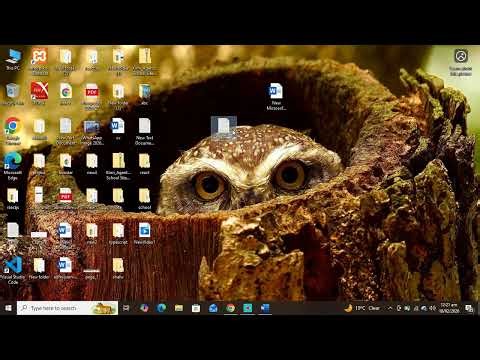Screen dimensions: 480x360
Task: Select the New folder icon beside VS Code
Action: coord(39,268)
